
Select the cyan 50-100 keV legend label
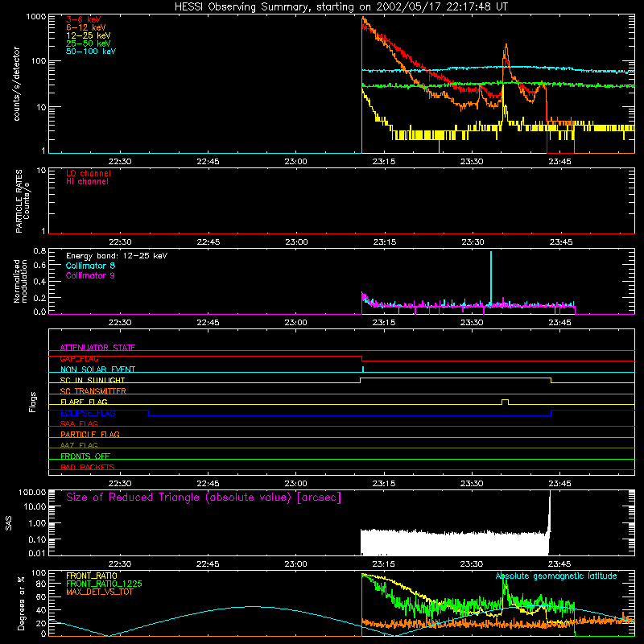(91, 52)
